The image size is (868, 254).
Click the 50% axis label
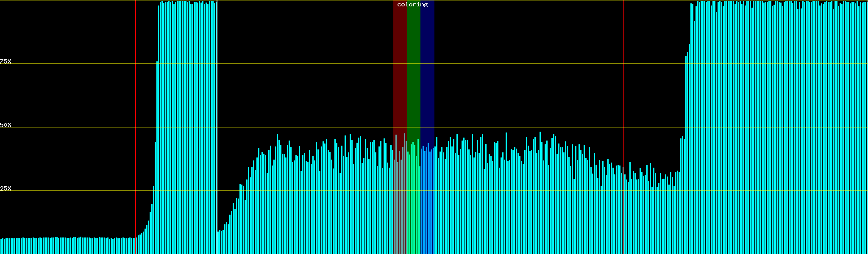6,125
